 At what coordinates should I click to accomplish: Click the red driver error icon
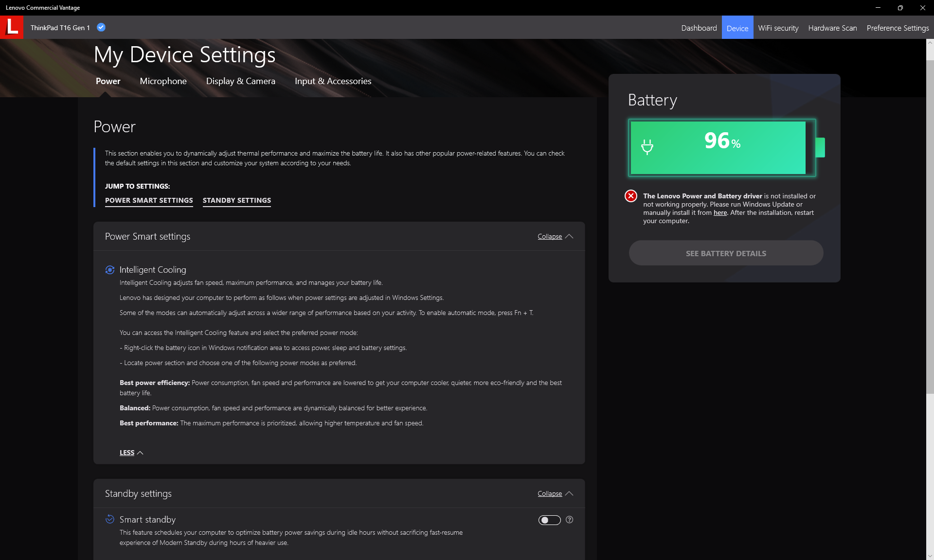(631, 196)
